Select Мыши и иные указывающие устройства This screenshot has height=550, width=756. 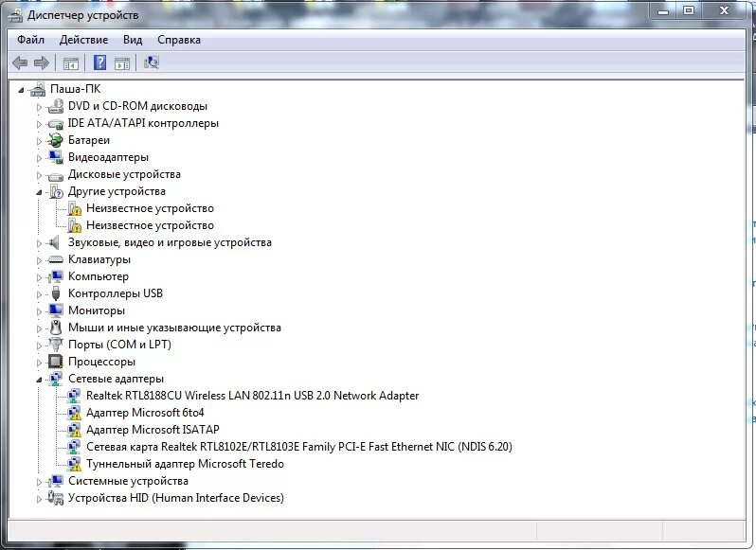pos(174,328)
